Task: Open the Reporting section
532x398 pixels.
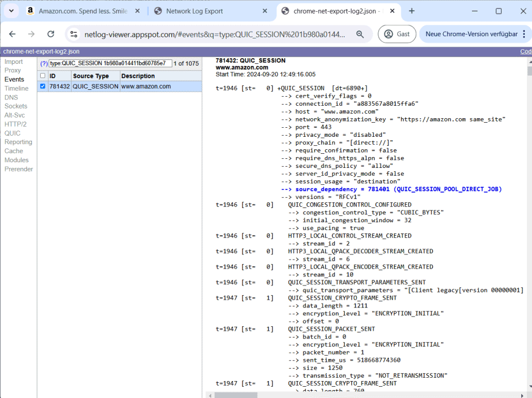Action: [x=18, y=142]
